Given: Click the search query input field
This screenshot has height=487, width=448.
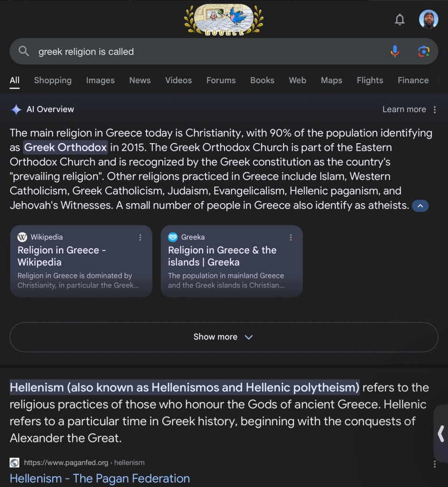Looking at the screenshot, I should (x=205, y=51).
